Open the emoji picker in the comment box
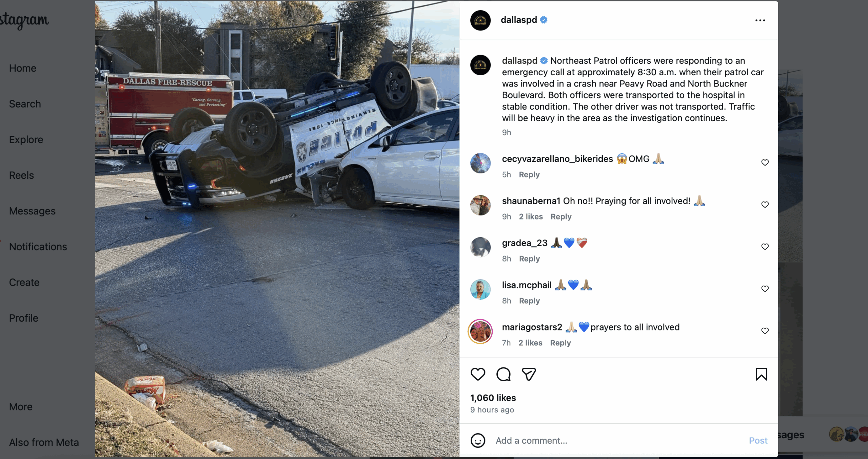This screenshot has height=459, width=868. coord(478,440)
